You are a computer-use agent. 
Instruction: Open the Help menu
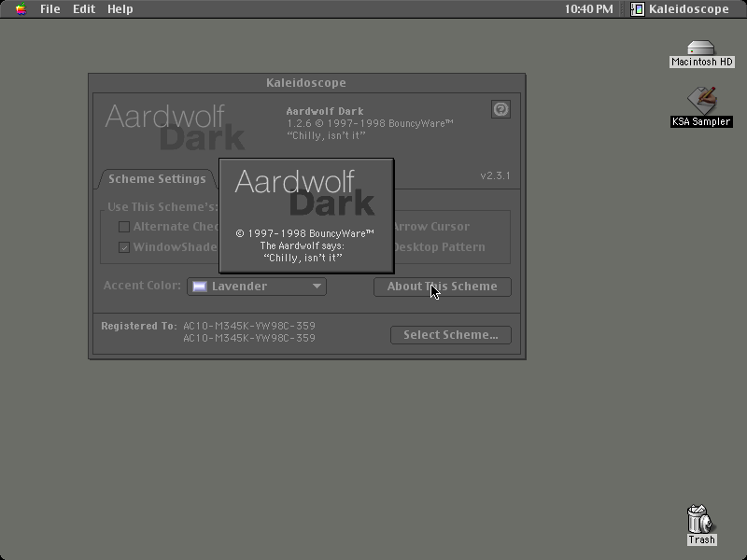tap(120, 9)
